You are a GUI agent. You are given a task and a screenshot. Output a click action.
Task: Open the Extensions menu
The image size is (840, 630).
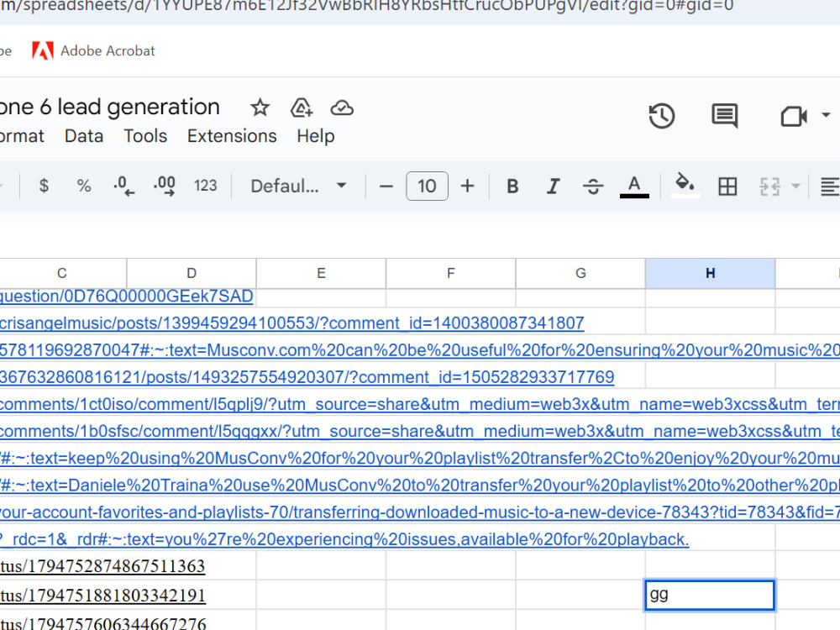232,136
